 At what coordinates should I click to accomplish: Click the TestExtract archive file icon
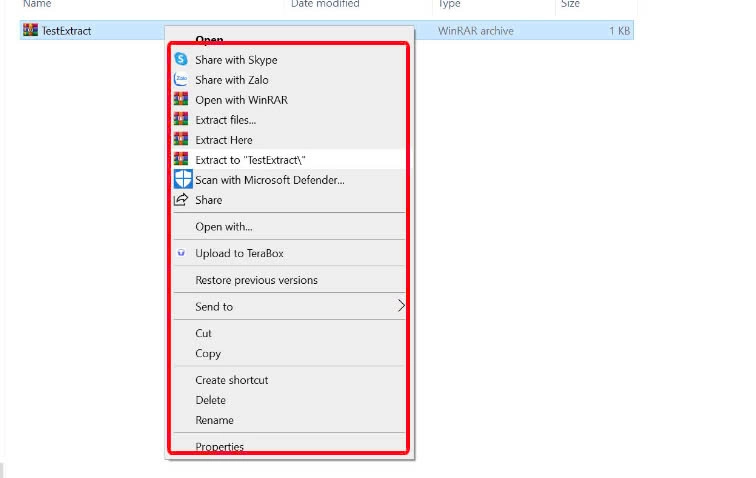pyautogui.click(x=30, y=30)
